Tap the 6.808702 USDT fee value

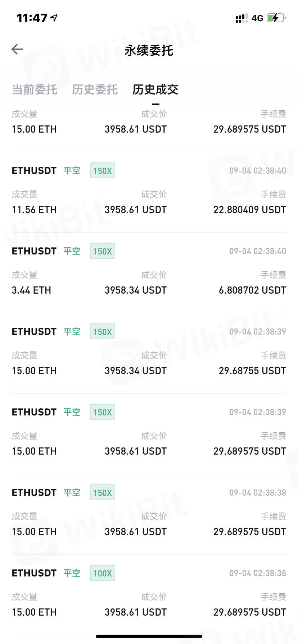(252, 290)
